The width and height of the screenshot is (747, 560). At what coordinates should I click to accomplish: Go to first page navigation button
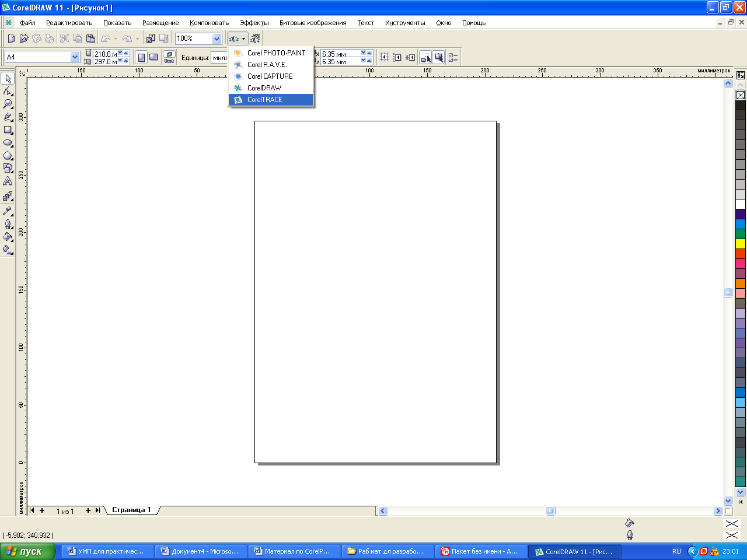pos(32,510)
